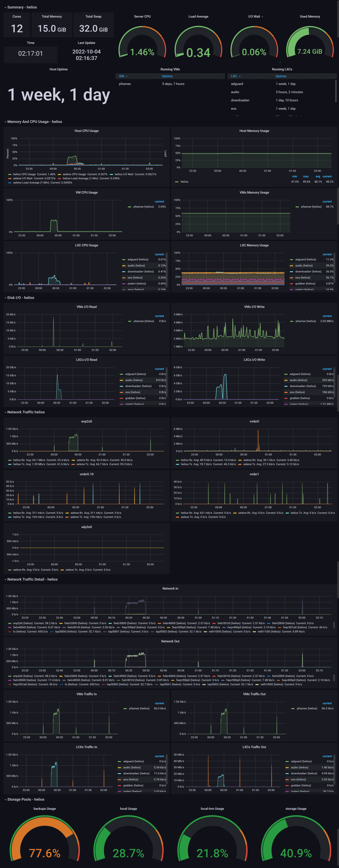Screen dimensions: 339x868
Task: Collapse the Summary - helios row
Action: coord(20,7)
